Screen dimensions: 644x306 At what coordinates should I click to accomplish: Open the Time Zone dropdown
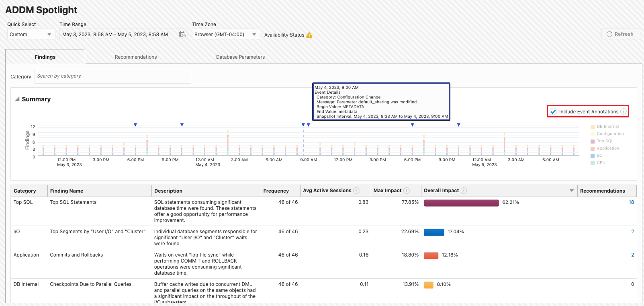(x=225, y=35)
